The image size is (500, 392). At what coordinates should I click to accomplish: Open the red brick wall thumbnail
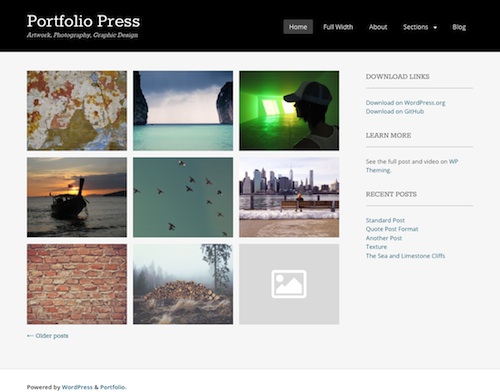point(77,284)
